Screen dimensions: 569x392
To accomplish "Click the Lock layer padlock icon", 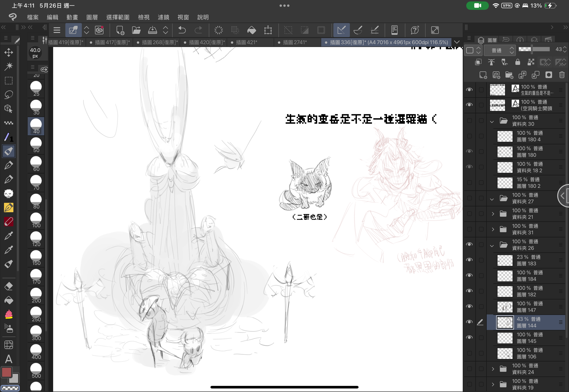I will [518, 62].
